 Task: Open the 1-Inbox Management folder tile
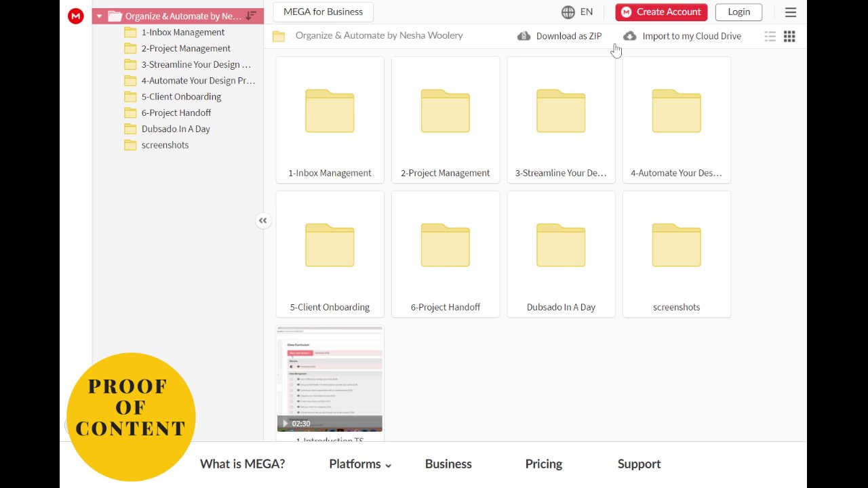tap(330, 120)
